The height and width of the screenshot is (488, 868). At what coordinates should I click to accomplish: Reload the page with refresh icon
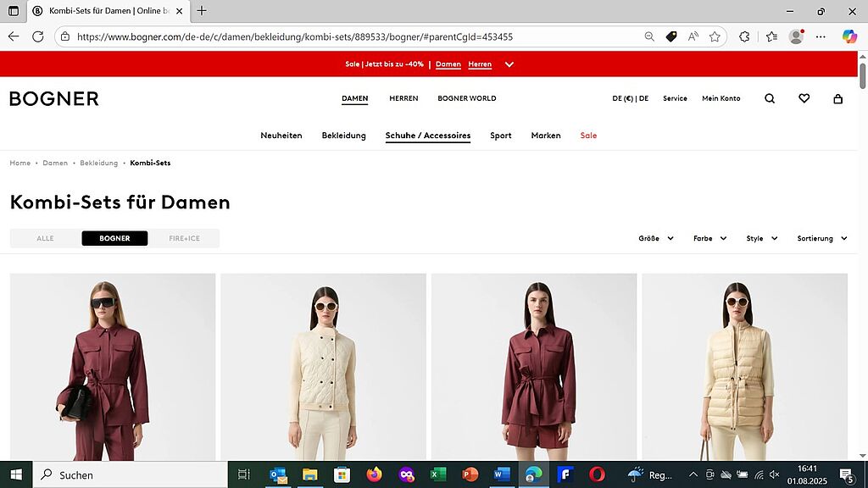pyautogui.click(x=37, y=36)
